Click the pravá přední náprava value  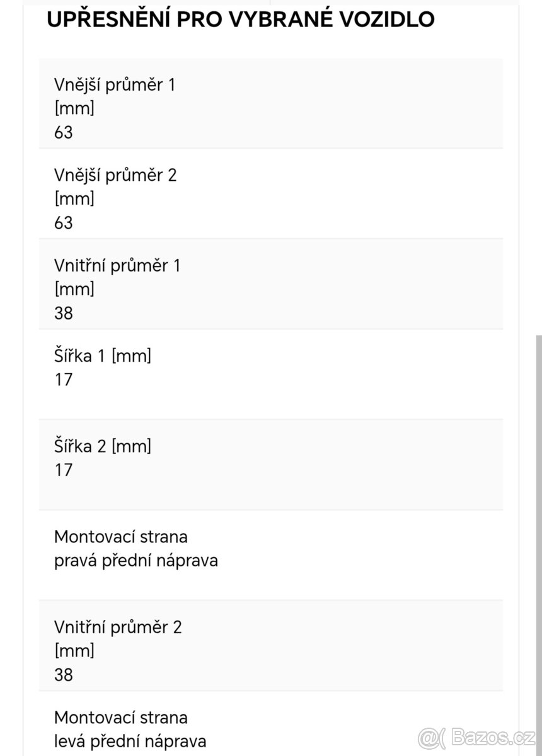[x=136, y=560]
